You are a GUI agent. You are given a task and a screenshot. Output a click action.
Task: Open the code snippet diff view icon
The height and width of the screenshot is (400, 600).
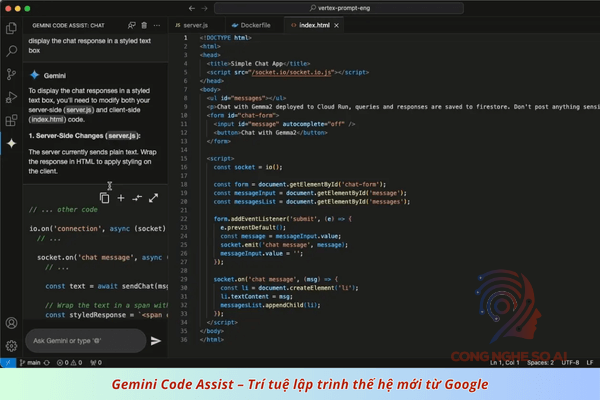click(x=137, y=198)
